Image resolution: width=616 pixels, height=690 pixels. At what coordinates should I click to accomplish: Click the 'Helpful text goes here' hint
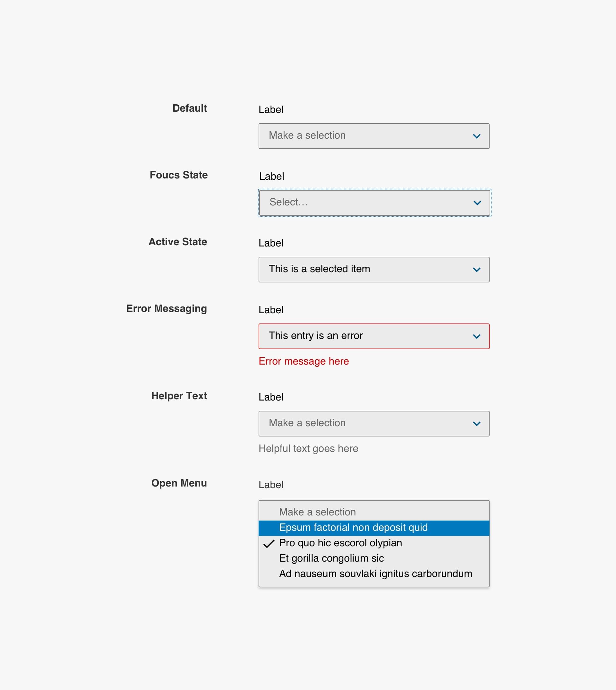pyautogui.click(x=308, y=448)
